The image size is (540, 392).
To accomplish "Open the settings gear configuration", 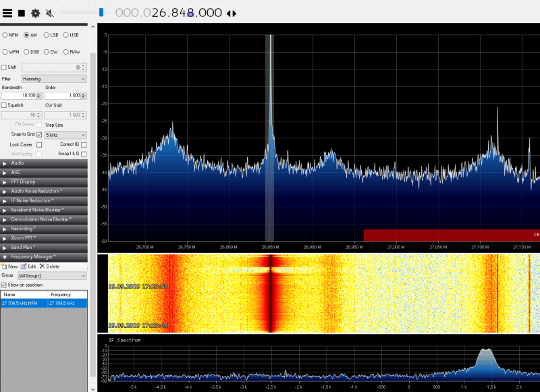I will point(36,13).
